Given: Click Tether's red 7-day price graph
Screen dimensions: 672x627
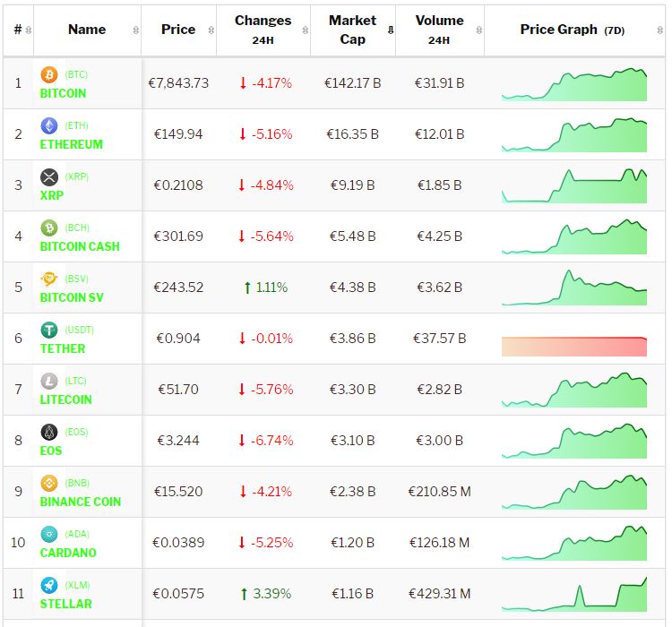Looking at the screenshot, I should pos(574,346).
